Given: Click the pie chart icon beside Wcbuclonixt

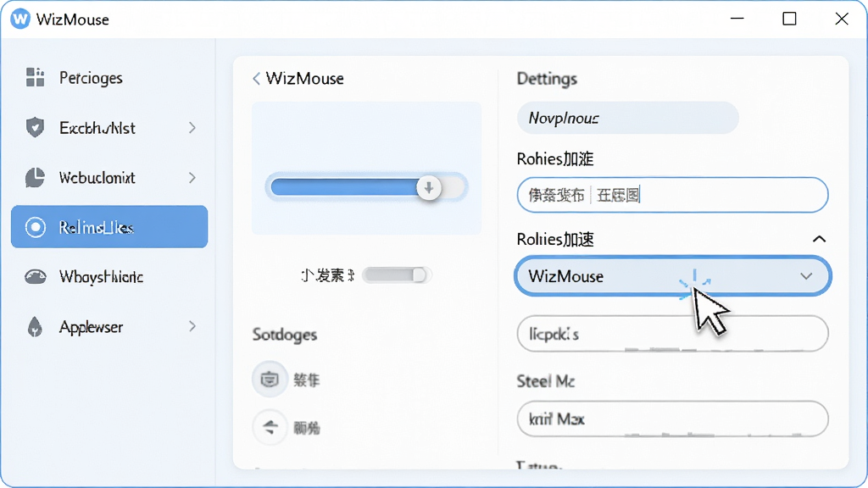Looking at the screenshot, I should tap(35, 178).
